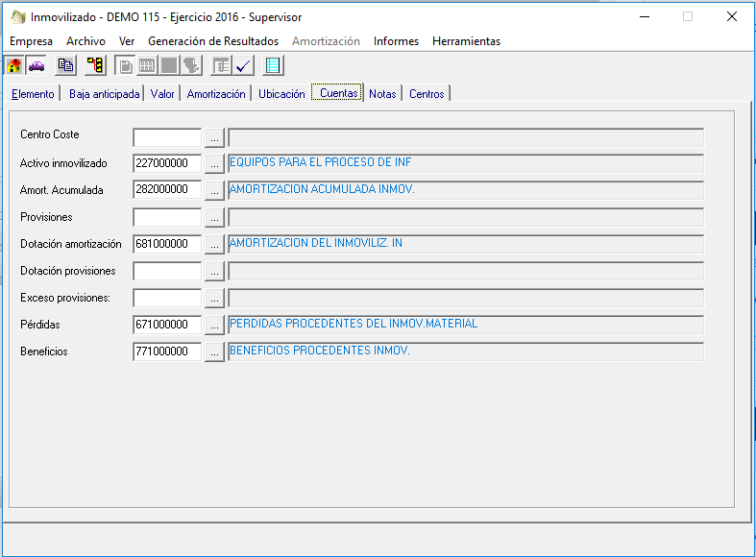Viewport: 756px width, 557px height.
Task: Click Pérdidas field 671000000
Action: point(167,325)
